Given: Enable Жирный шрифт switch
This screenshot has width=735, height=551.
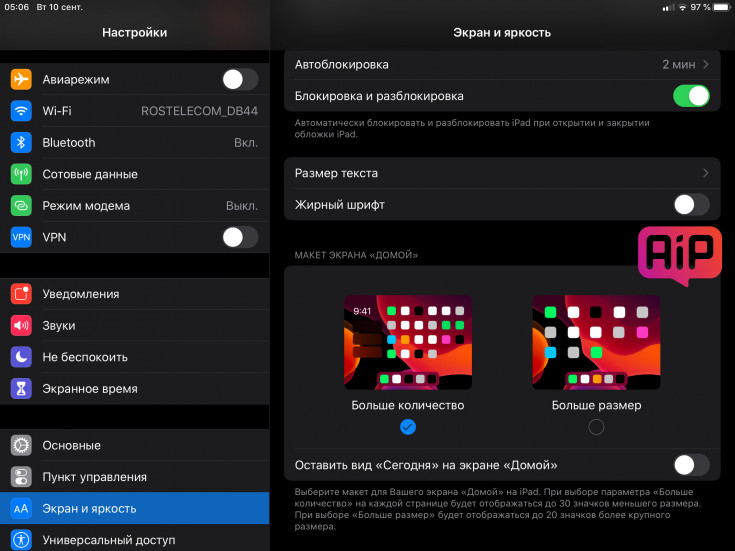Looking at the screenshot, I should [691, 205].
